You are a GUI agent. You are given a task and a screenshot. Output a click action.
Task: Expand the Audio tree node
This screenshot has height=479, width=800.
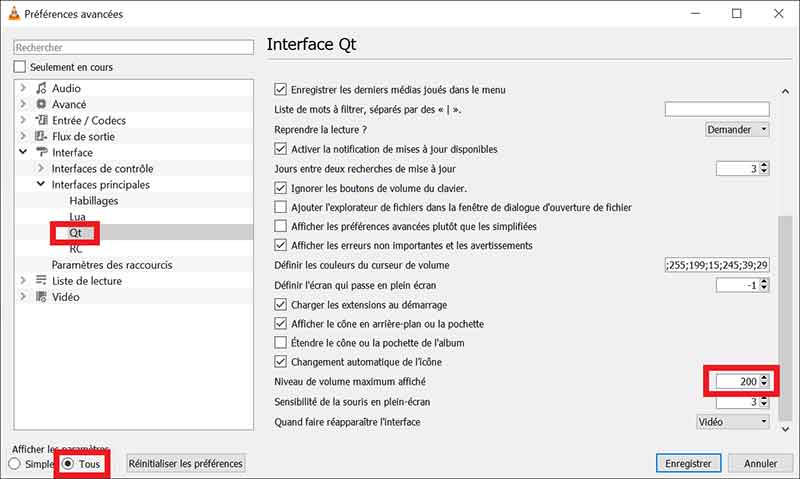[x=23, y=88]
